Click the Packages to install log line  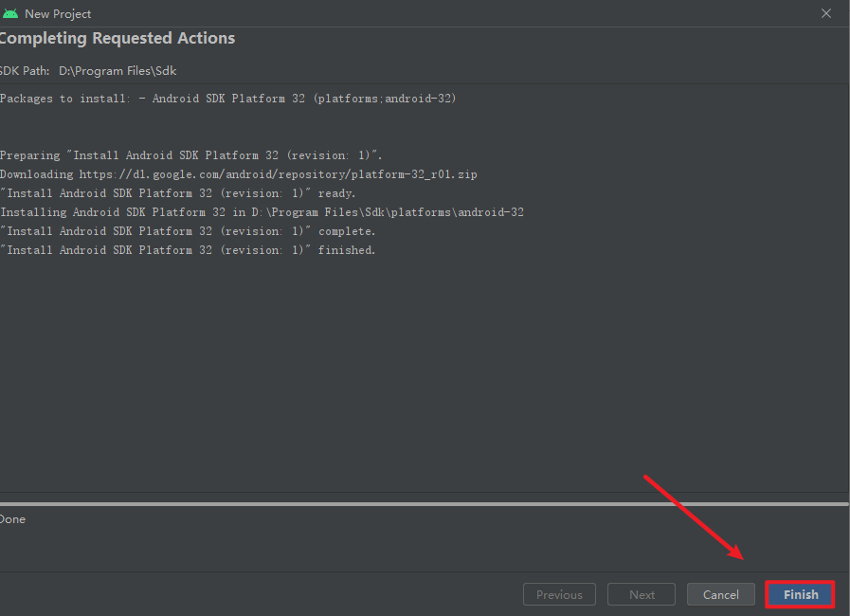click(227, 99)
